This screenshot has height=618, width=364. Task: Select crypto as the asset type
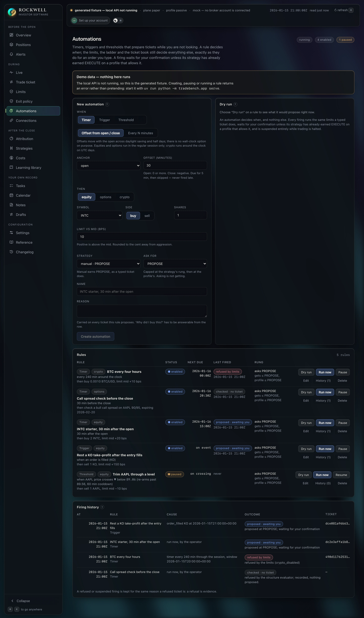coord(125,197)
